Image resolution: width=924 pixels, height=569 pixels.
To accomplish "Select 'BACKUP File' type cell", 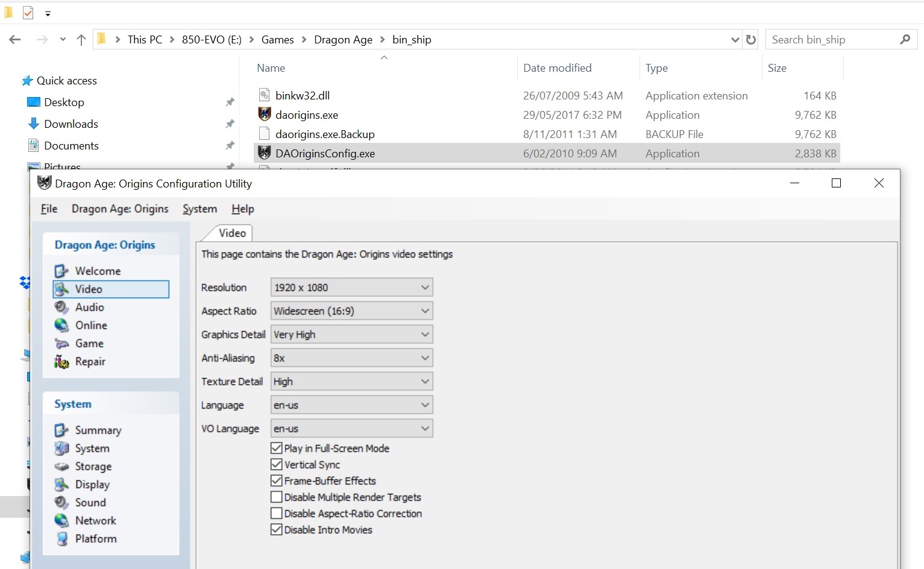I will pos(674,134).
